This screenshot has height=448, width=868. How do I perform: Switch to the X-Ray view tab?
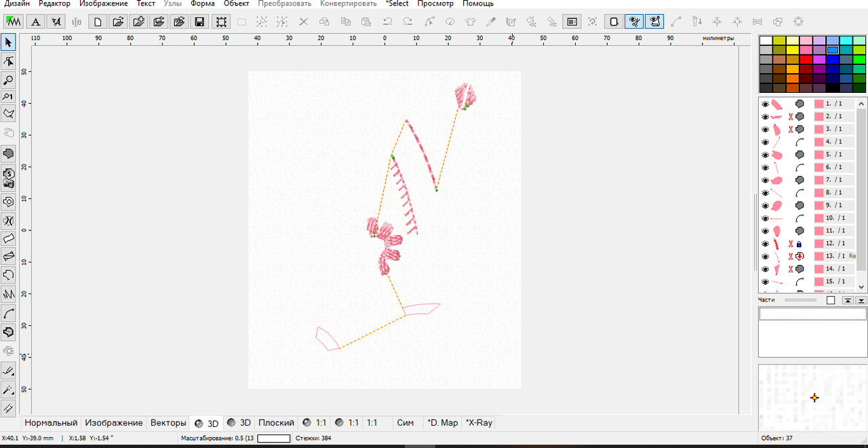click(479, 423)
